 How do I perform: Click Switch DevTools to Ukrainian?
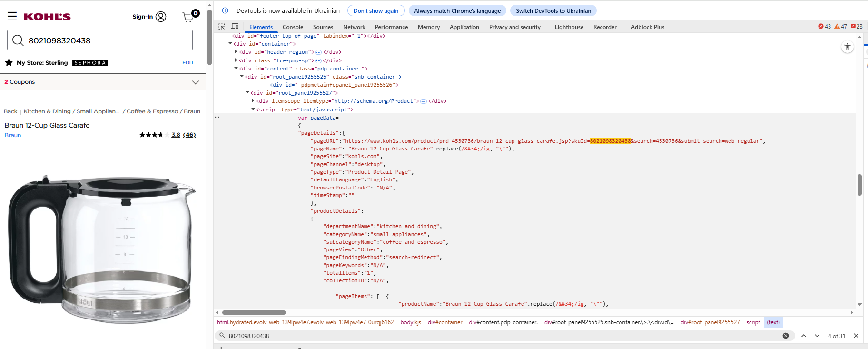click(x=553, y=10)
